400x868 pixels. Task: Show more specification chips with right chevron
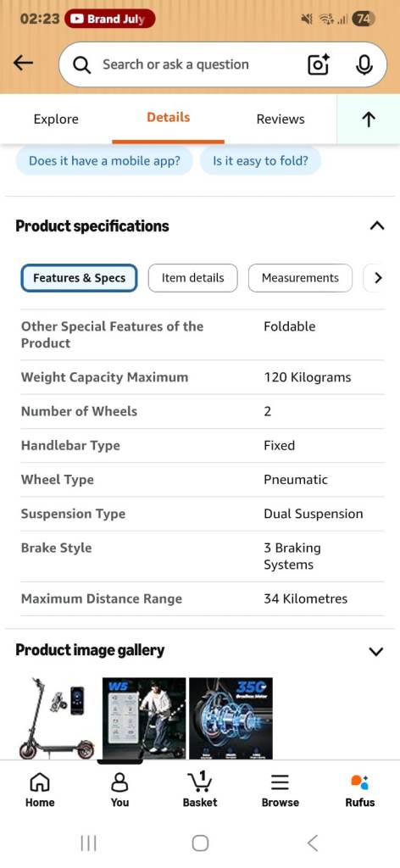[x=378, y=278]
